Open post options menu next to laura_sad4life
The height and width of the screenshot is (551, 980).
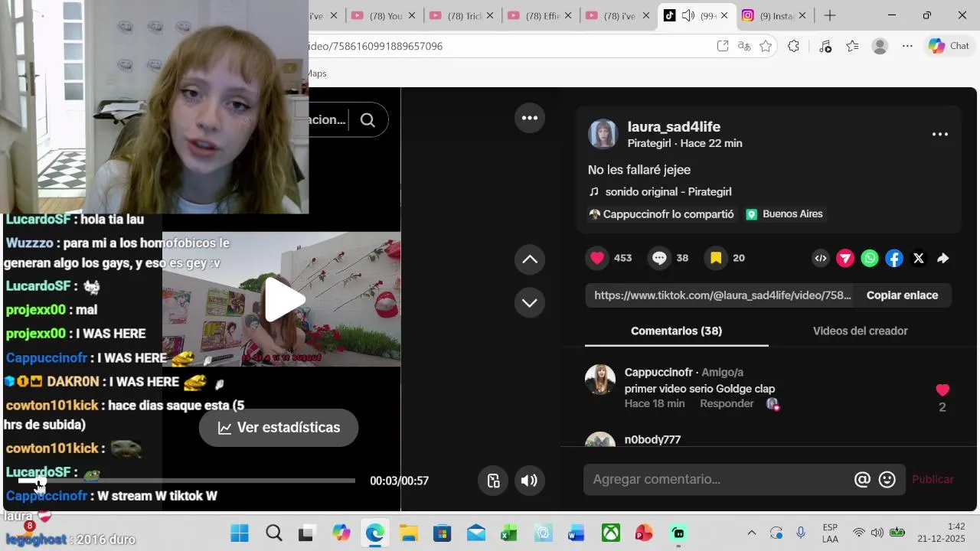tap(940, 135)
